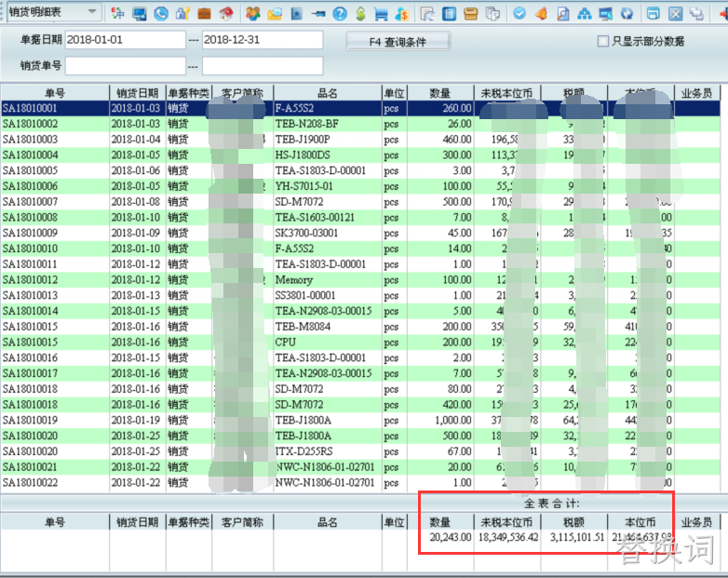
Task: Click the ITX-D255RS product cell
Action: (x=304, y=451)
